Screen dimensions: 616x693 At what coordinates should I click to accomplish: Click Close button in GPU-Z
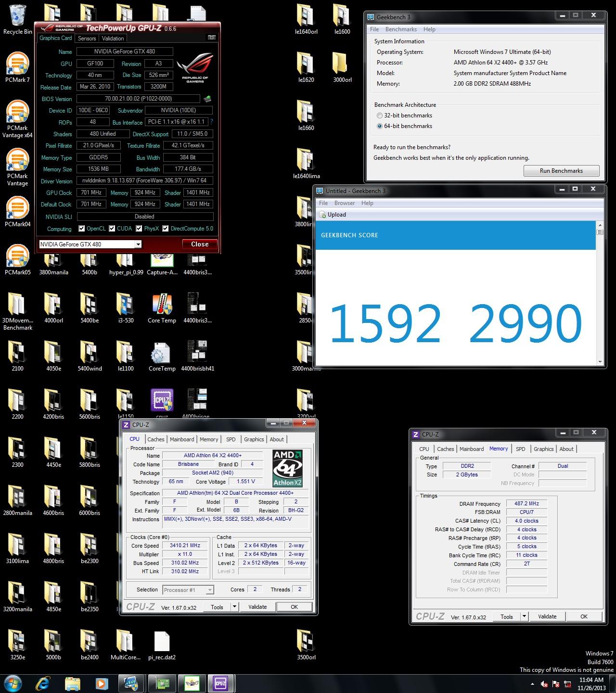200,244
